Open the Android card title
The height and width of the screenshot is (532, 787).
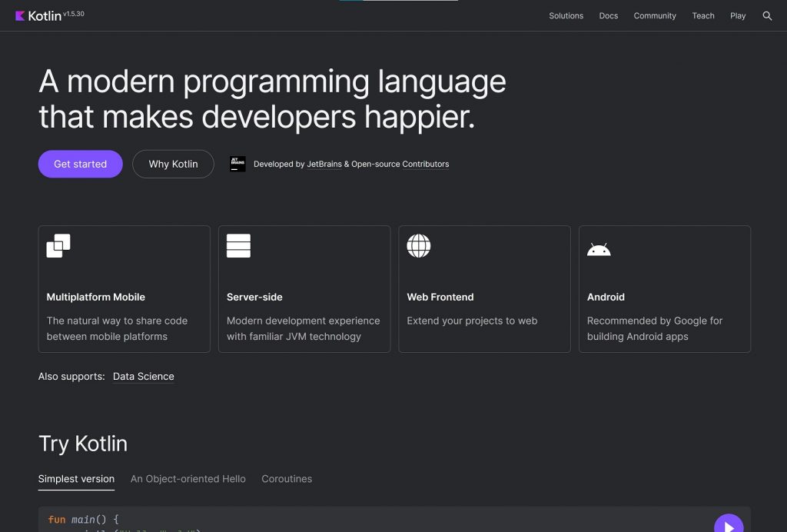coord(606,297)
